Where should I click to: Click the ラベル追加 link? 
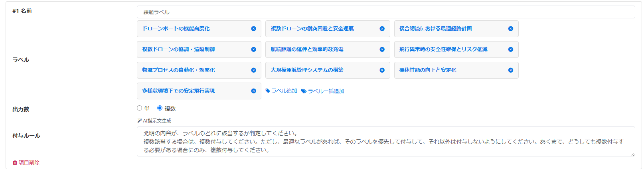[281, 91]
